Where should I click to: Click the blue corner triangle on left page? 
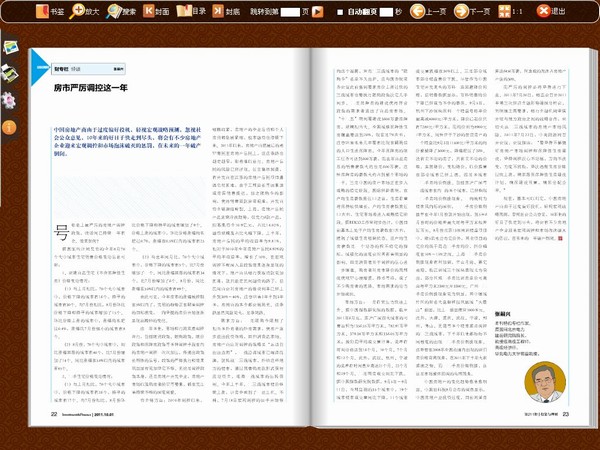click(x=39, y=67)
